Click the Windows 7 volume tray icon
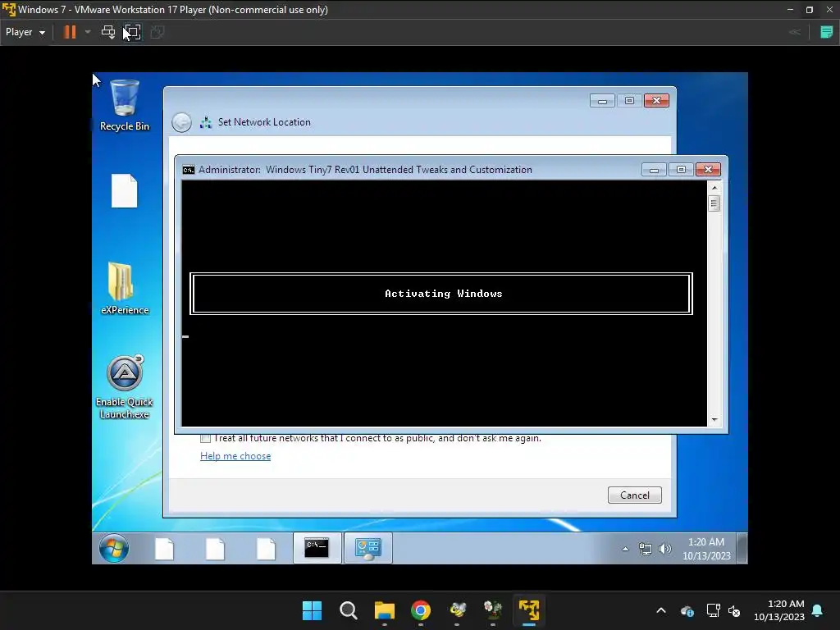This screenshot has height=630, width=840. click(x=664, y=549)
